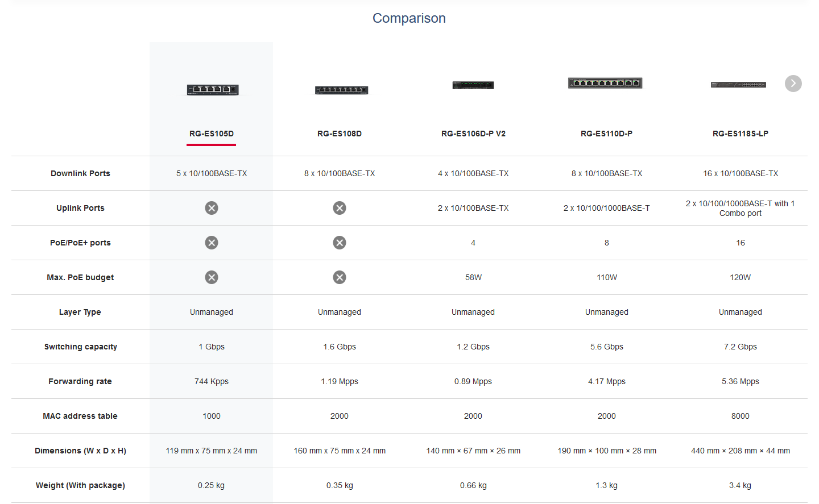Click the 1 Gbps switching capacity value
The width and height of the screenshot is (819, 504).
click(212, 347)
